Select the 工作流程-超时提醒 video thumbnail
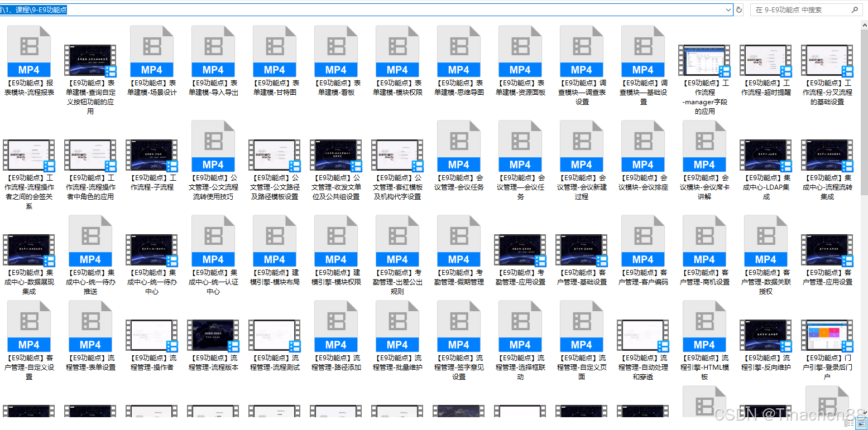868x430 pixels. pyautogui.click(x=766, y=60)
